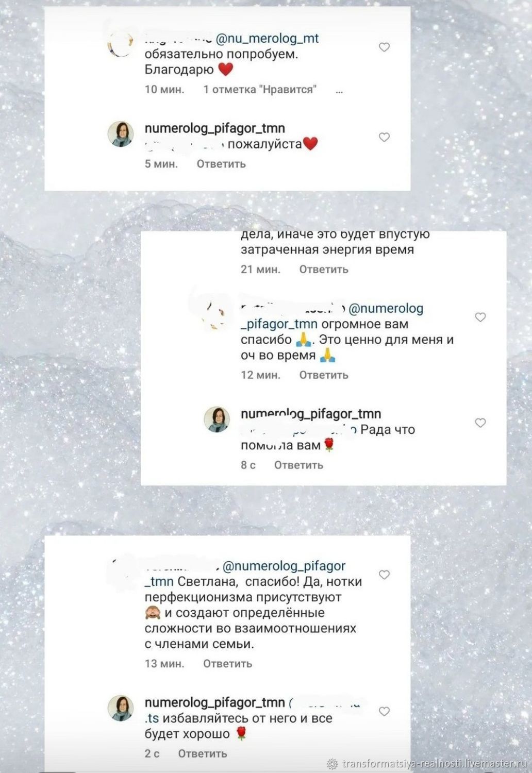Screen dimensions: 532x773
Task: Heart the 'Светлана, спасибо' comment
Action: [384, 575]
